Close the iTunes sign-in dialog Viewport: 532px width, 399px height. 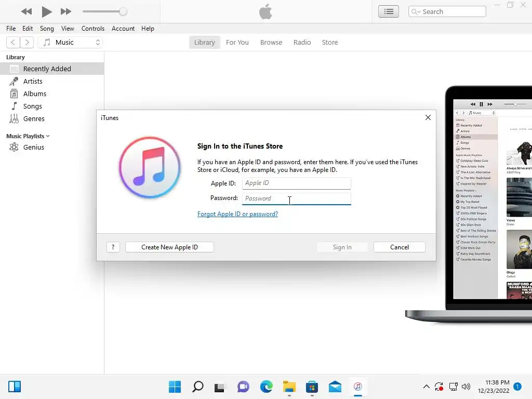(428, 117)
